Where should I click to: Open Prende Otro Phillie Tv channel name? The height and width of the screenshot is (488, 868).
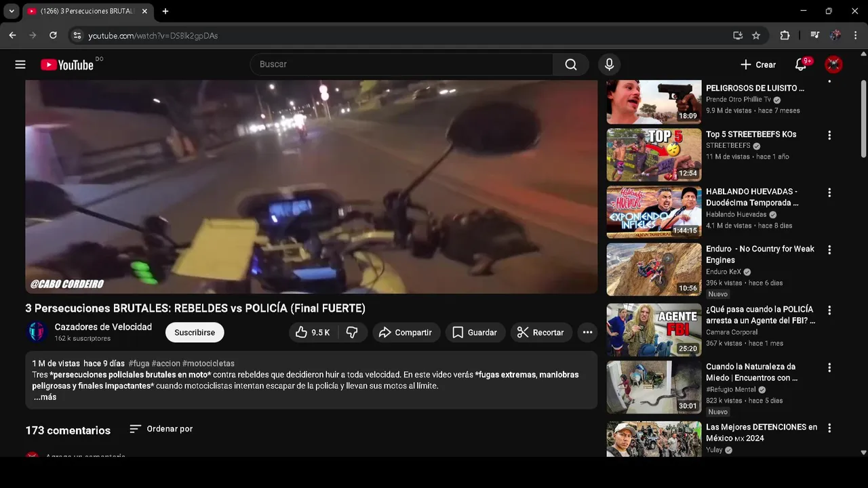pos(738,100)
